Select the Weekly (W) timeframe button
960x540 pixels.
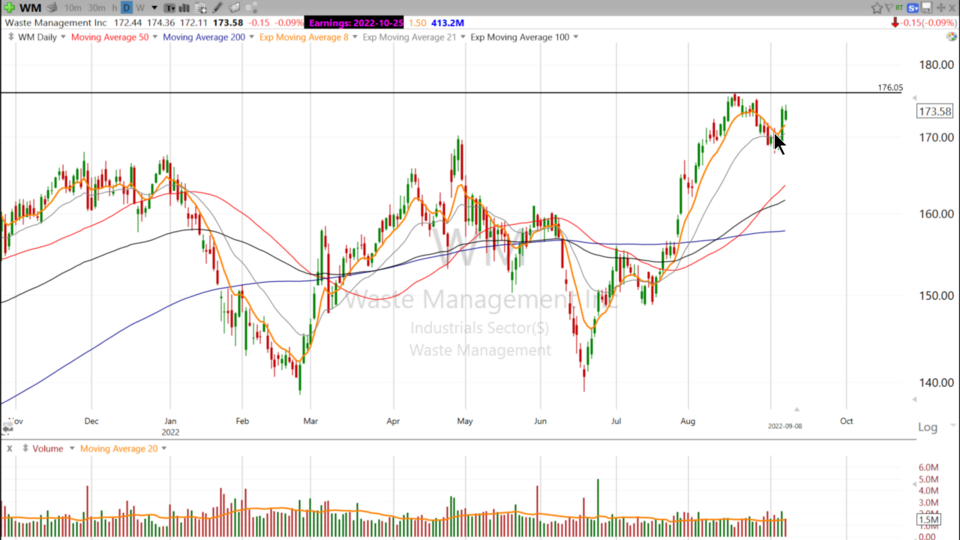pos(140,8)
